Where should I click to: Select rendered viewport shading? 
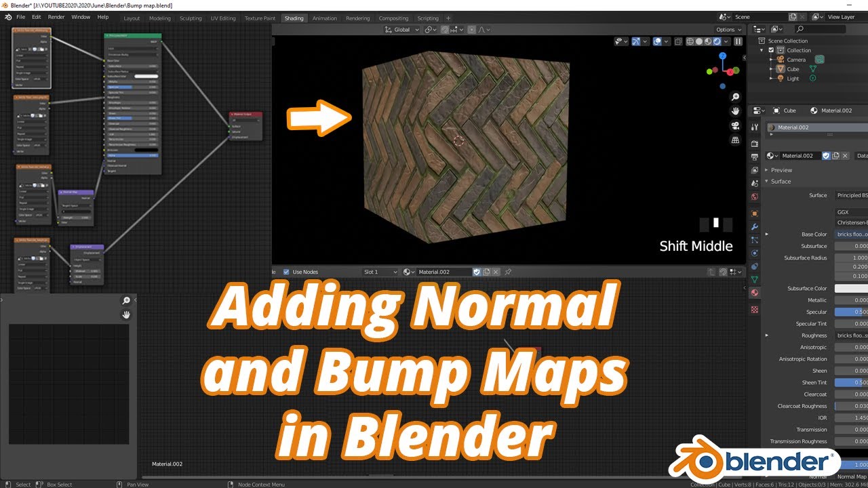coord(717,41)
